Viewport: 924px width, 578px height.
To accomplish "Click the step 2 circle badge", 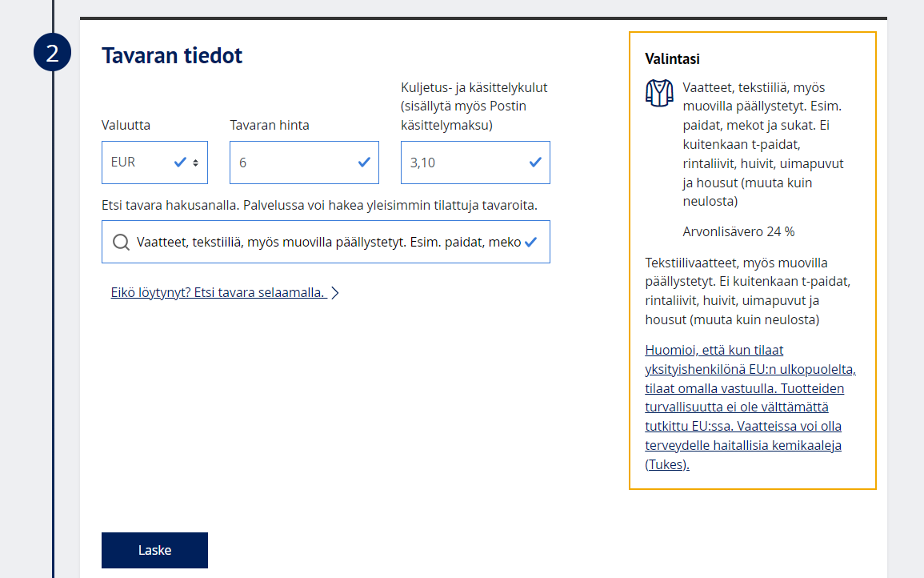I will (x=52, y=53).
